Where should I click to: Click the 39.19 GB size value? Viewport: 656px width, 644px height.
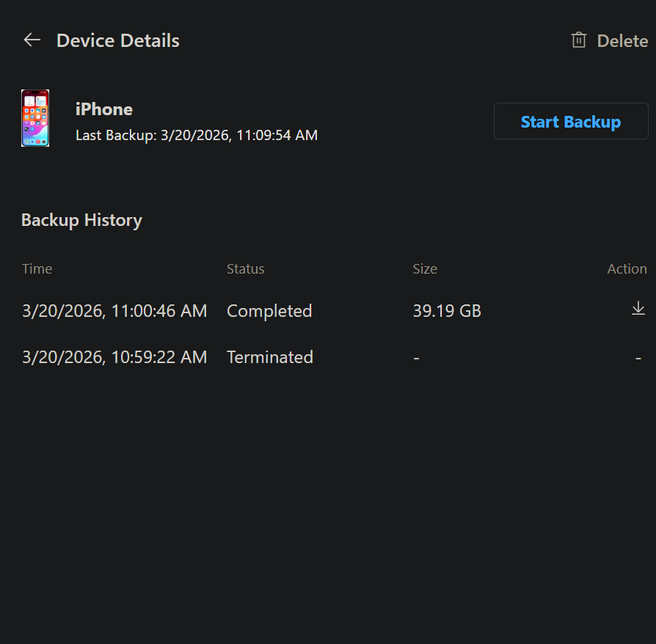coord(447,311)
